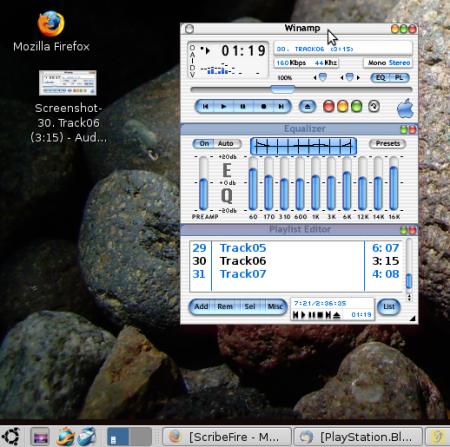
Task: Click the 1K equalizer band slider
Action: click(x=315, y=183)
